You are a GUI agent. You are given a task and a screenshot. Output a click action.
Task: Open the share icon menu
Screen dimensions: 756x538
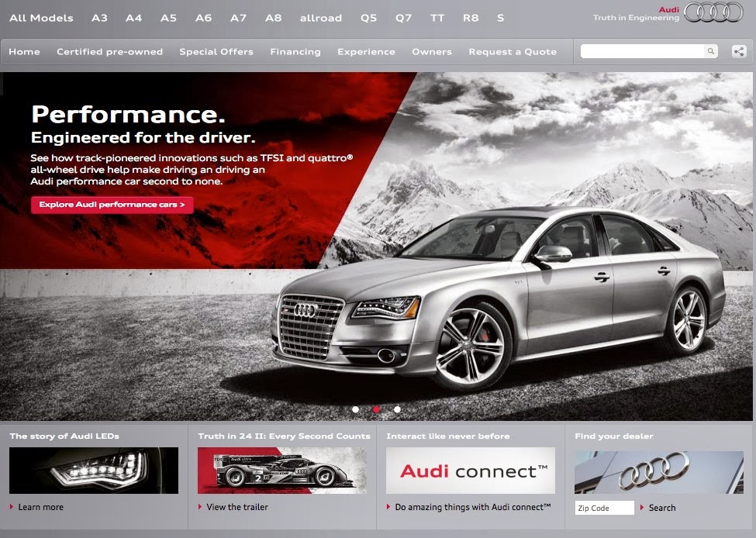[739, 51]
